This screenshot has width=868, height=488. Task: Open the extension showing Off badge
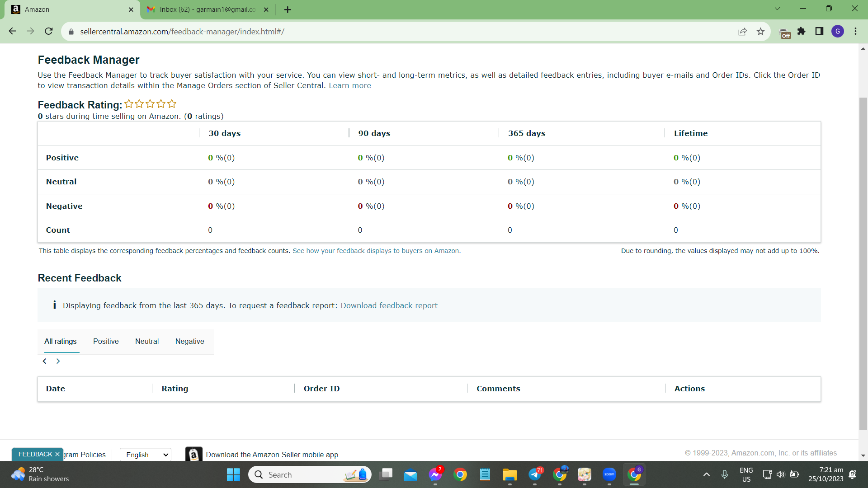coord(785,33)
